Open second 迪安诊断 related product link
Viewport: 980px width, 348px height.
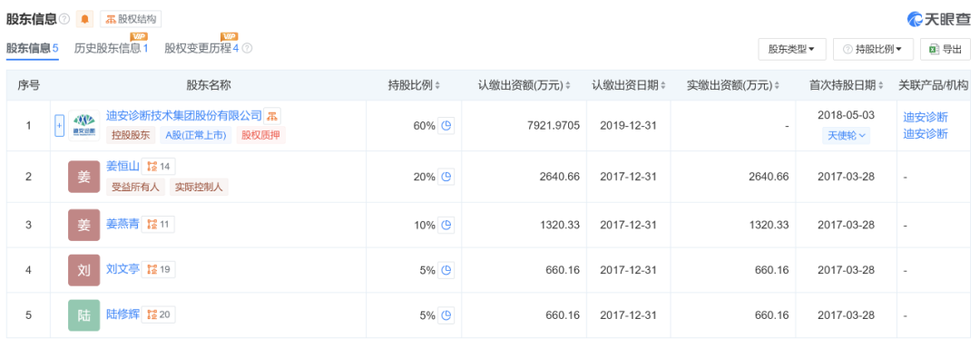point(926,133)
